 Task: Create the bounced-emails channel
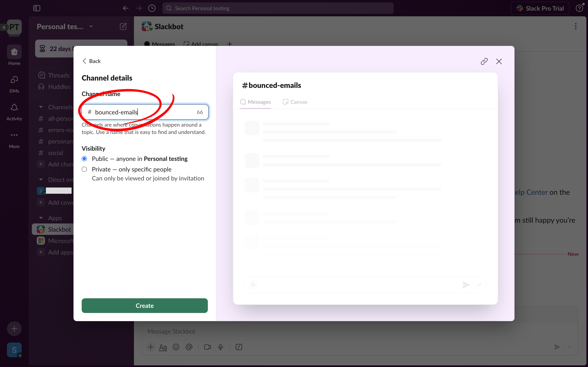(145, 306)
